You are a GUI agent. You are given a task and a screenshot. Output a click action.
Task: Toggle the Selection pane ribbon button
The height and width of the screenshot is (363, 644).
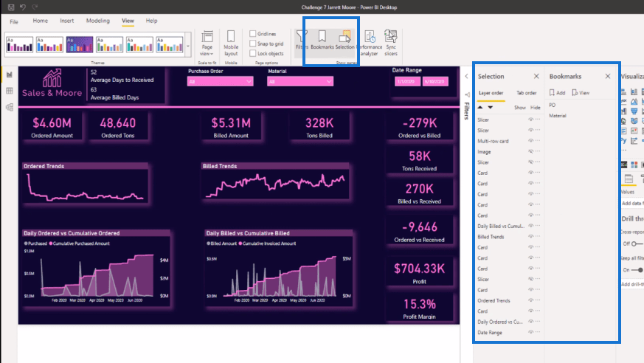pos(344,41)
